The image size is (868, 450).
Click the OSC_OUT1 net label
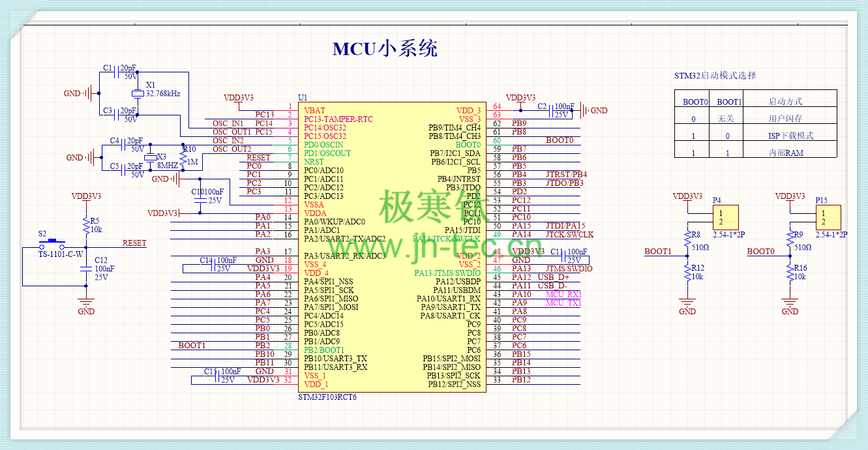(x=232, y=132)
